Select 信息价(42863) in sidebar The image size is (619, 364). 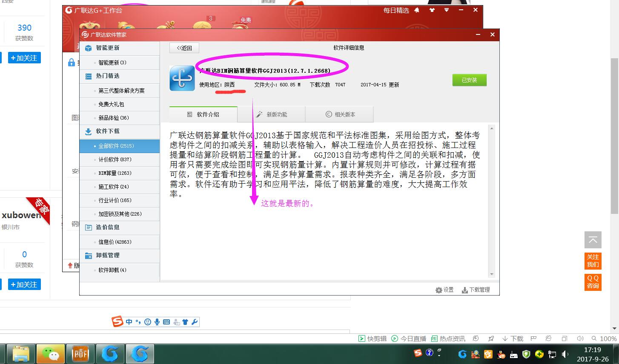(120, 242)
